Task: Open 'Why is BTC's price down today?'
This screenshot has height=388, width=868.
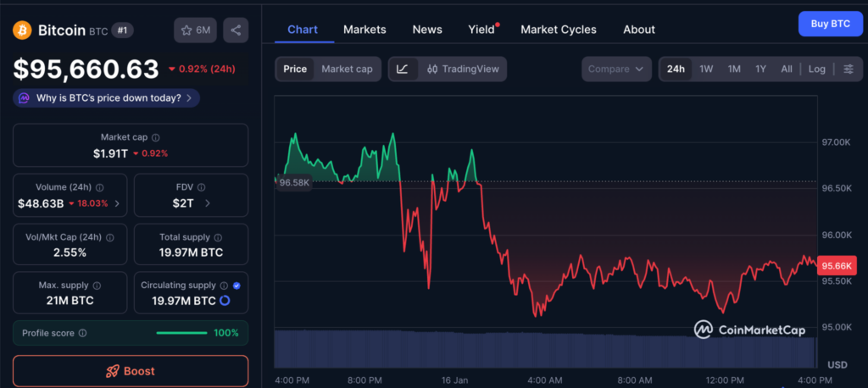Action: (x=108, y=98)
